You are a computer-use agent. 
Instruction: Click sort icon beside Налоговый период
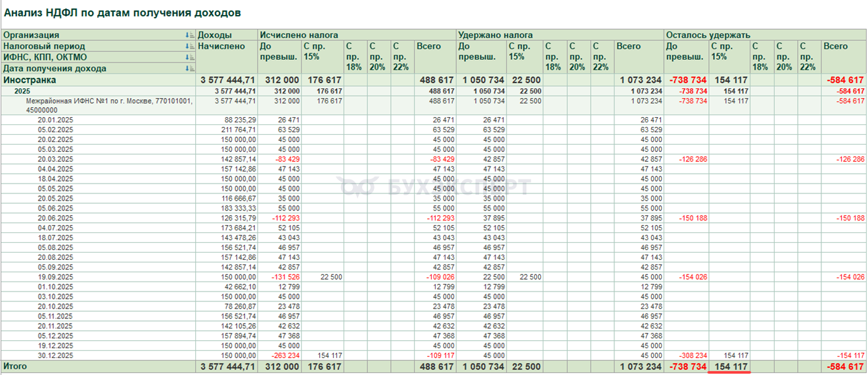(190, 47)
